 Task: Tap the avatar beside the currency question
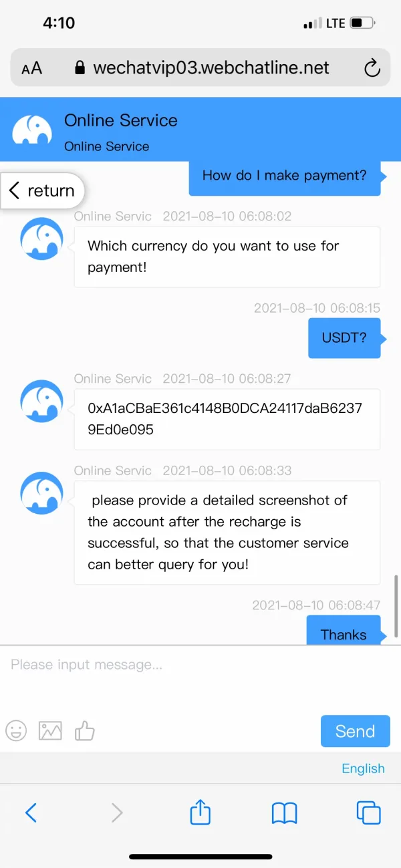[x=41, y=238]
